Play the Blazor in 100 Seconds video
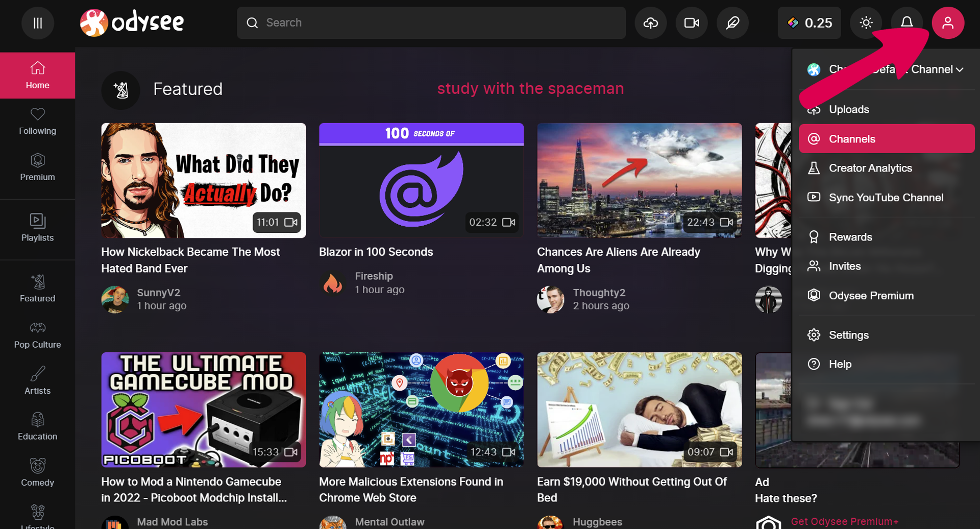This screenshot has height=529, width=980. (421, 180)
